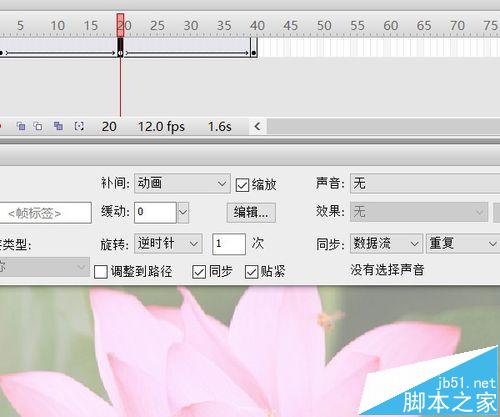Open the 数据流 sync dropdown
The height and width of the screenshot is (417, 500).
(386, 244)
